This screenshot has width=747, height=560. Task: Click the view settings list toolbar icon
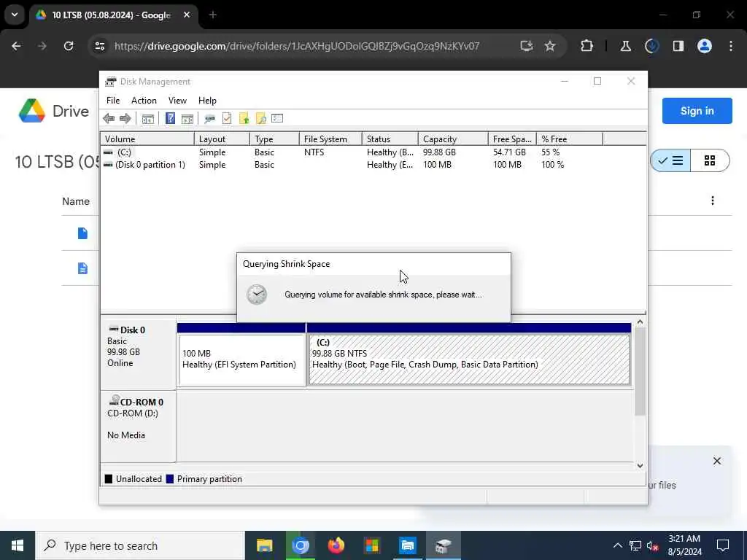coord(277,118)
